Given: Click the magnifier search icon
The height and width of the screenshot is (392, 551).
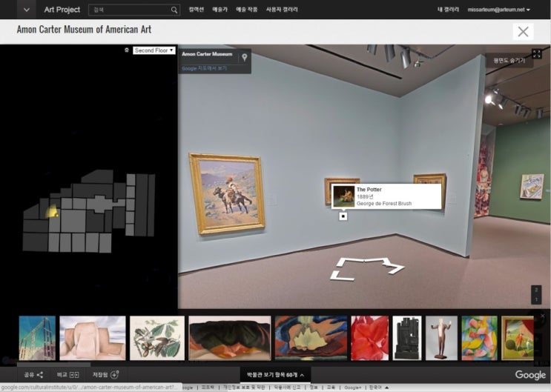Looking at the screenshot, I should (174, 10).
